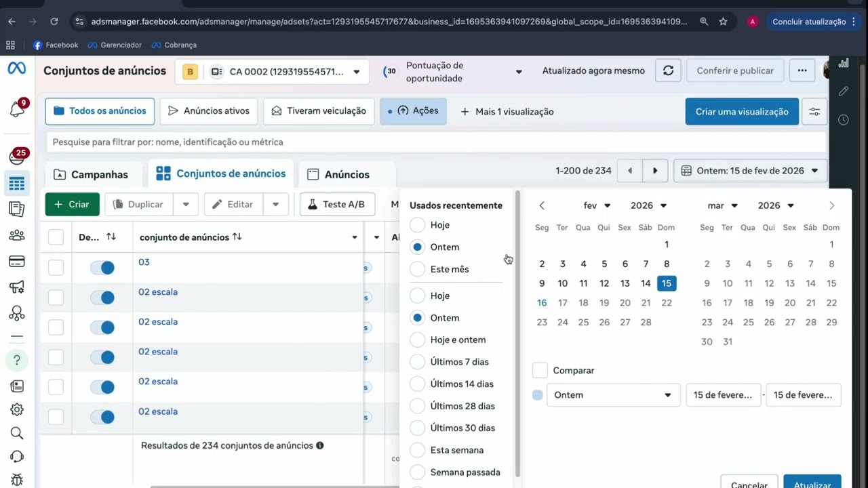This screenshot has width=868, height=488.
Task: Click Criar uma visualização button
Action: [742, 112]
